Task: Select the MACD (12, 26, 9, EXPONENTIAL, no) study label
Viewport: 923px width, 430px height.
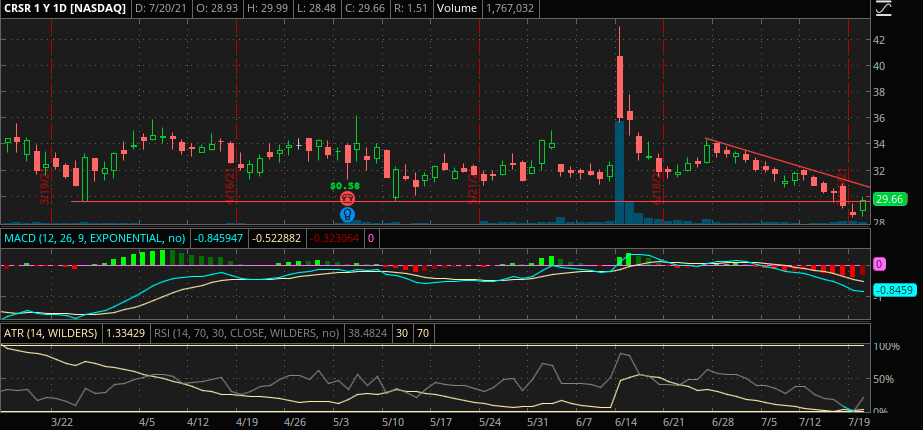Action: click(95, 238)
